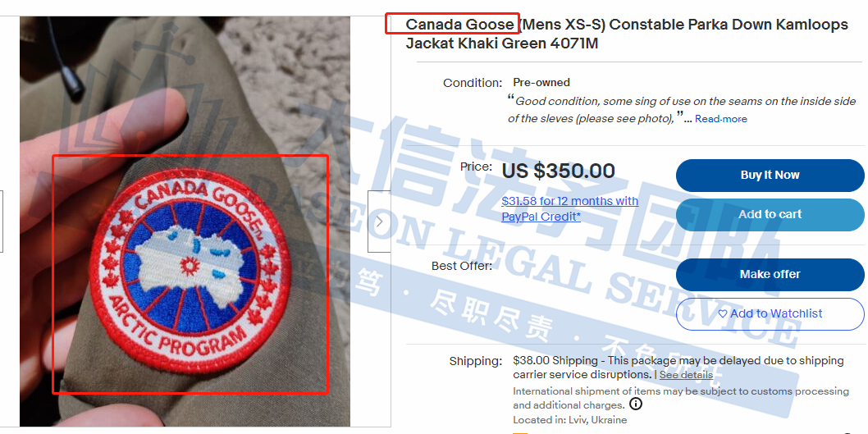This screenshot has height=434, width=868.
Task: Click the Condition label
Action: [x=473, y=83]
